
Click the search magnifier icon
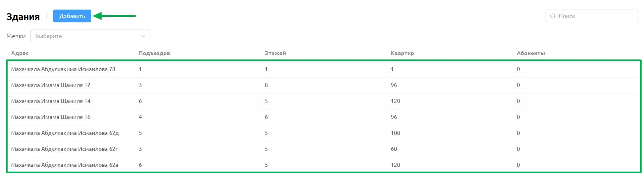point(553,16)
